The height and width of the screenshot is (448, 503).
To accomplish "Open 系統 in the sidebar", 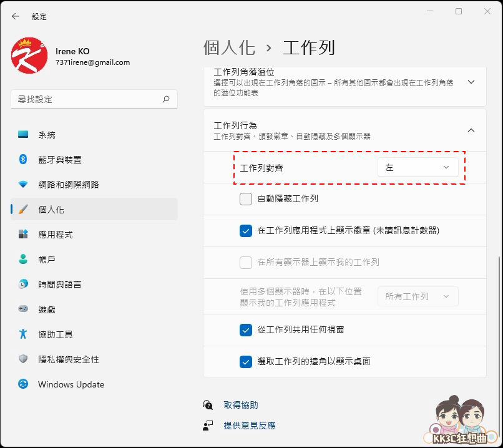I will point(47,135).
